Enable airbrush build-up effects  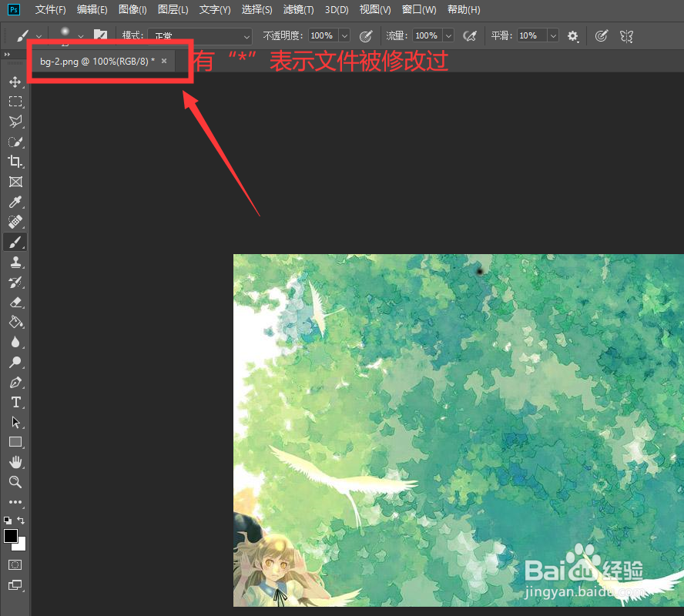tap(470, 35)
